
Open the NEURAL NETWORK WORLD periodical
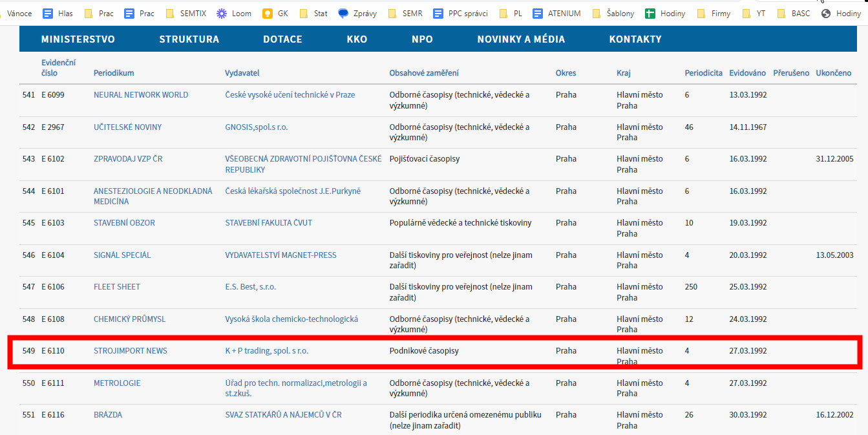(141, 95)
